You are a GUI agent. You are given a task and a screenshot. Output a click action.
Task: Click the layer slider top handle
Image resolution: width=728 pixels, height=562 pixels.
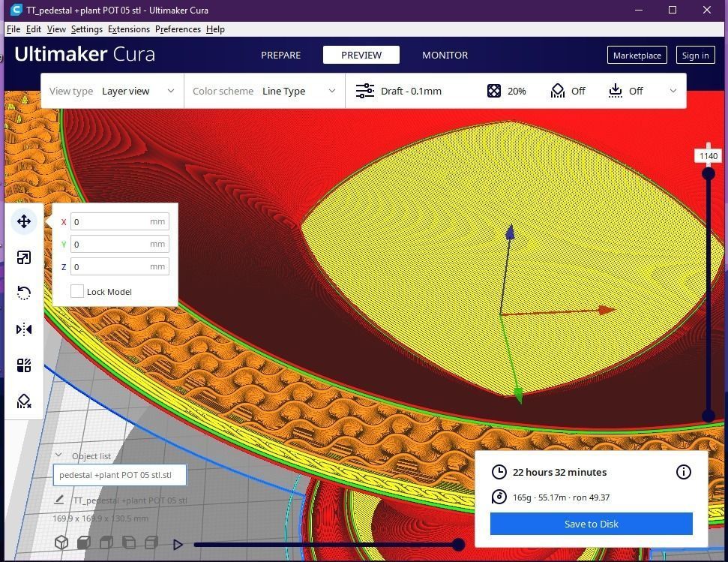coord(709,173)
